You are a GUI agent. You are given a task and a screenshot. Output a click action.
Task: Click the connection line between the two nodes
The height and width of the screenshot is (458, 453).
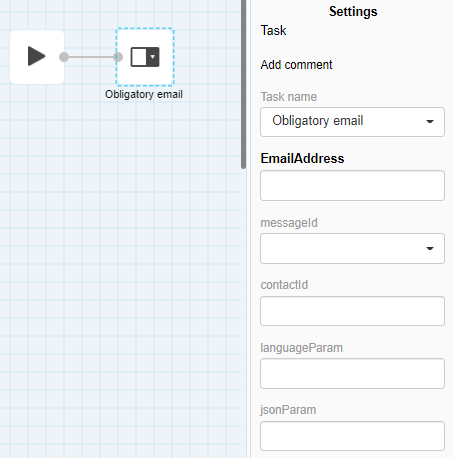[x=91, y=57]
